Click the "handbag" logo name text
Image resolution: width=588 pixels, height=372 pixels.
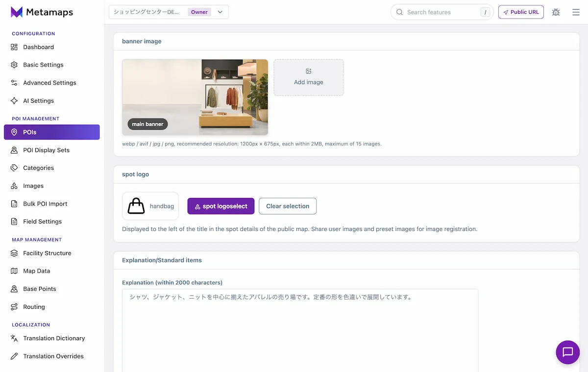pos(162,206)
